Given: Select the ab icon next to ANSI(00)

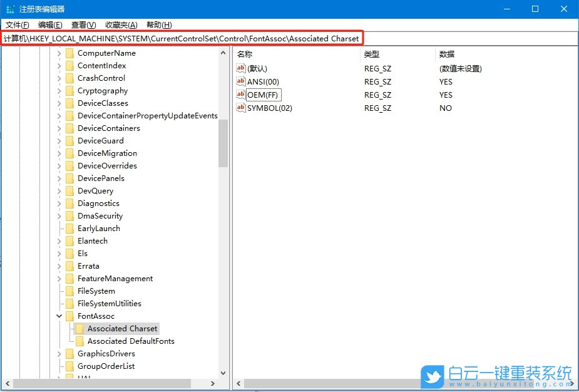Looking at the screenshot, I should click(x=240, y=81).
